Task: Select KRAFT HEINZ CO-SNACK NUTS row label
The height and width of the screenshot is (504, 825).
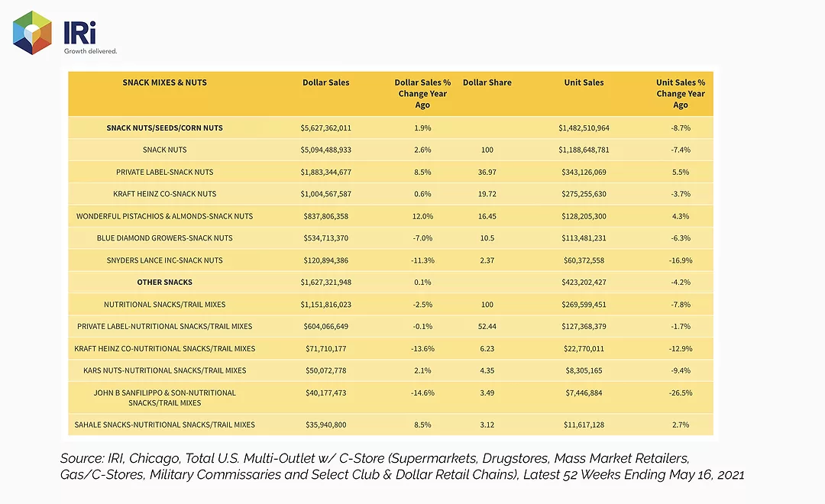Action: click(165, 194)
